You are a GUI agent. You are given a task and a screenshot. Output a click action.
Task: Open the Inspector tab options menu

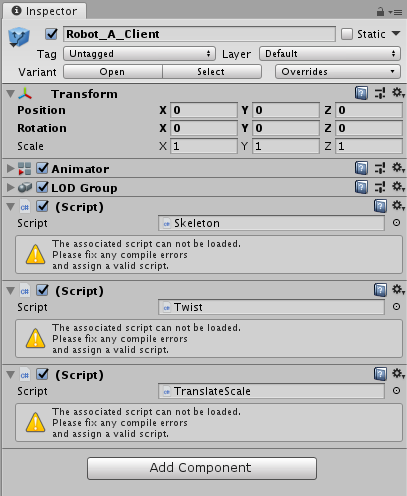[x=395, y=12]
